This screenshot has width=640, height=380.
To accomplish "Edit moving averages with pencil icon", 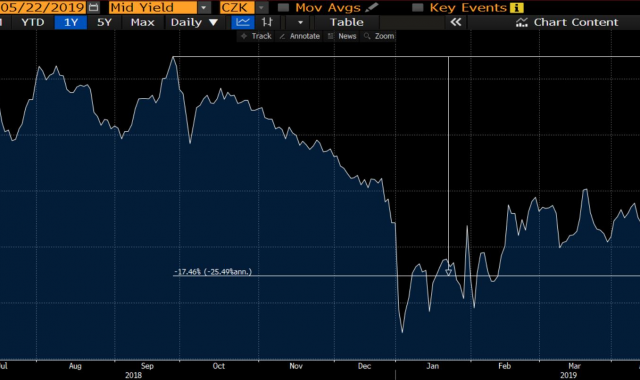I will point(371,7).
